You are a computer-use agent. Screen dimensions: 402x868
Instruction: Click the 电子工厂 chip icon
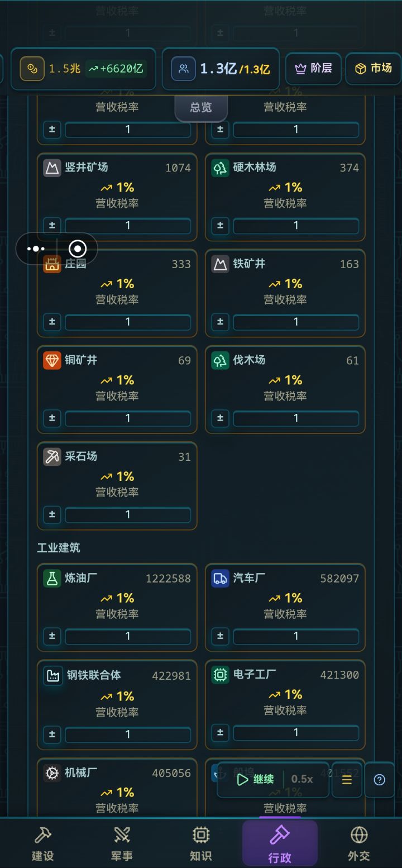pos(221,675)
